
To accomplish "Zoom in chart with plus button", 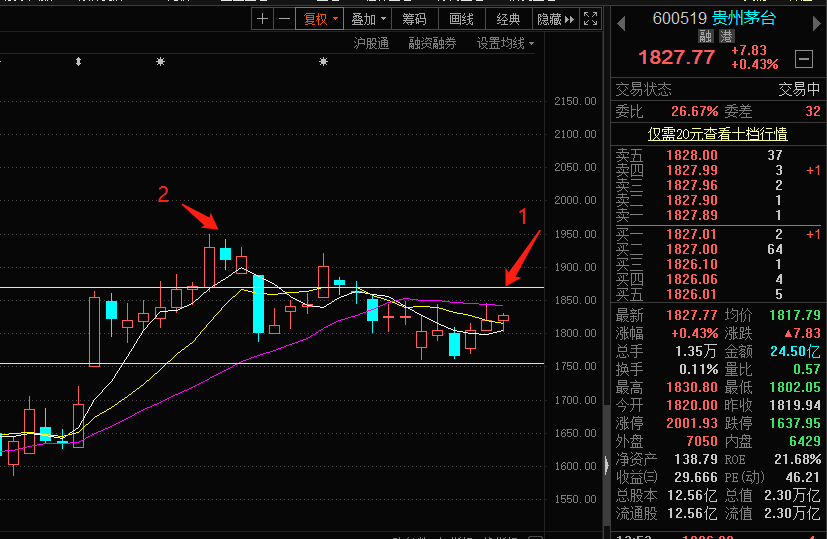I will click(x=262, y=19).
